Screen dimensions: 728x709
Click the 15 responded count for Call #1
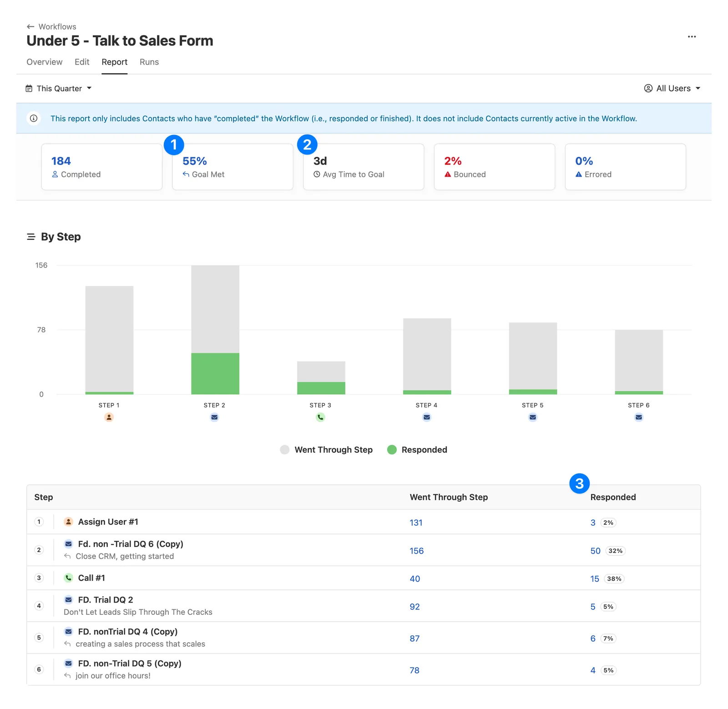pos(595,579)
